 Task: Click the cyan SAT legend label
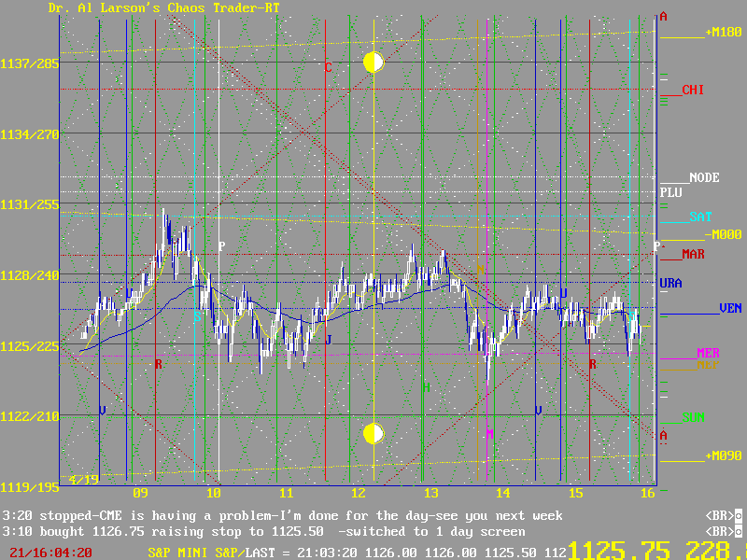pos(700,217)
